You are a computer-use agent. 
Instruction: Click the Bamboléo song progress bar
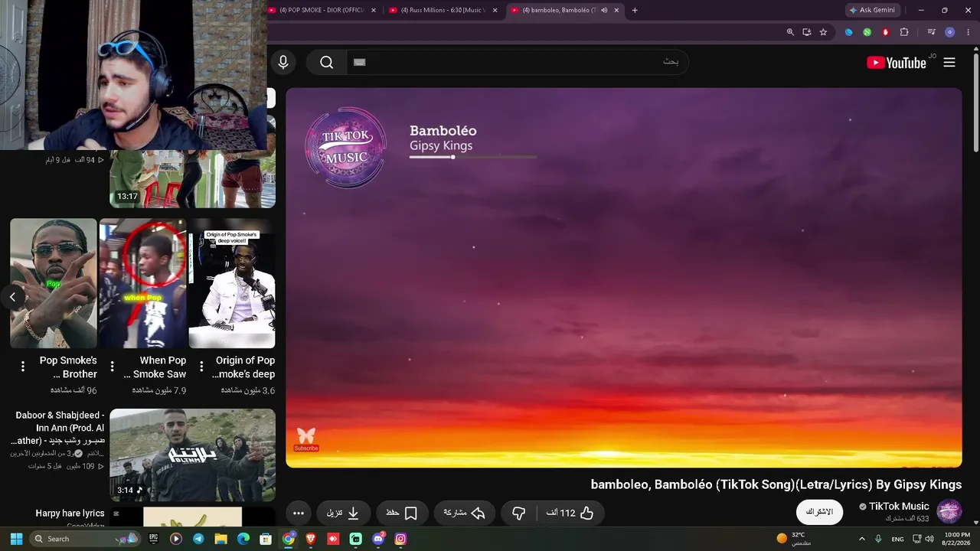click(473, 157)
